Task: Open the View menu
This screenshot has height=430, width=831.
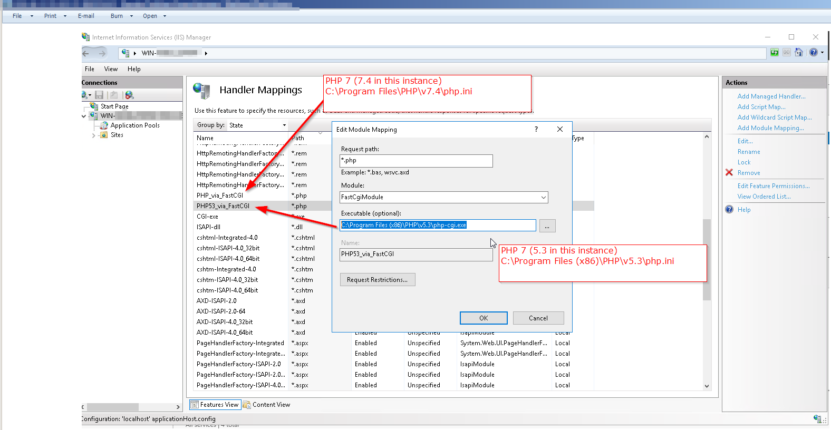Action: coord(110,69)
